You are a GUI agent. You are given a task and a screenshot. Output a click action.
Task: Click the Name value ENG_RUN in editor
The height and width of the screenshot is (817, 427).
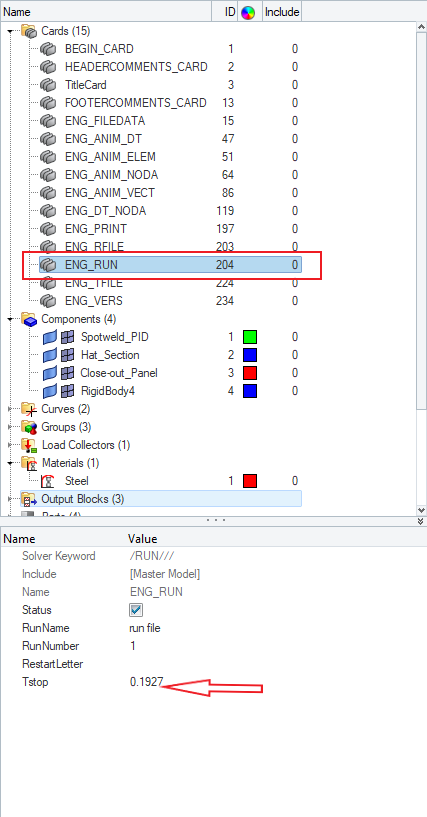(x=156, y=592)
